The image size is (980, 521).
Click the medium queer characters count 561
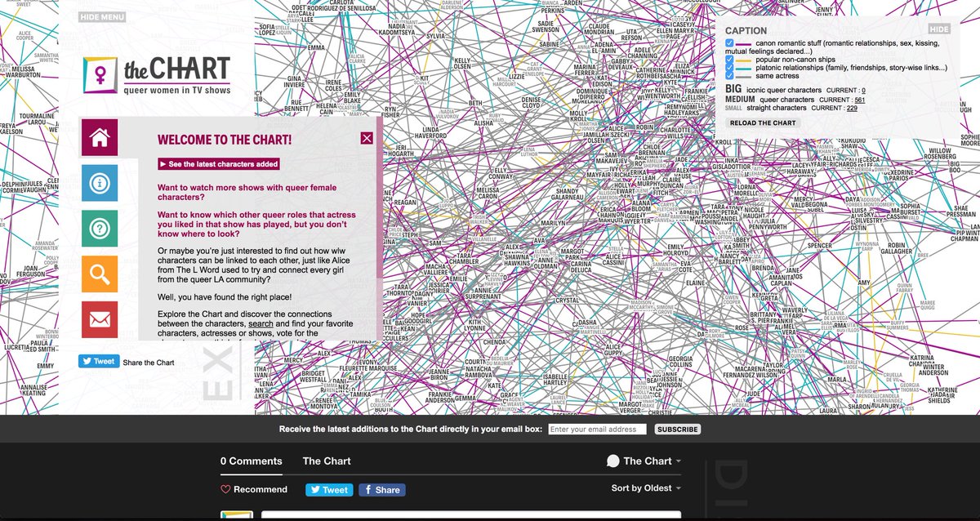(860, 100)
